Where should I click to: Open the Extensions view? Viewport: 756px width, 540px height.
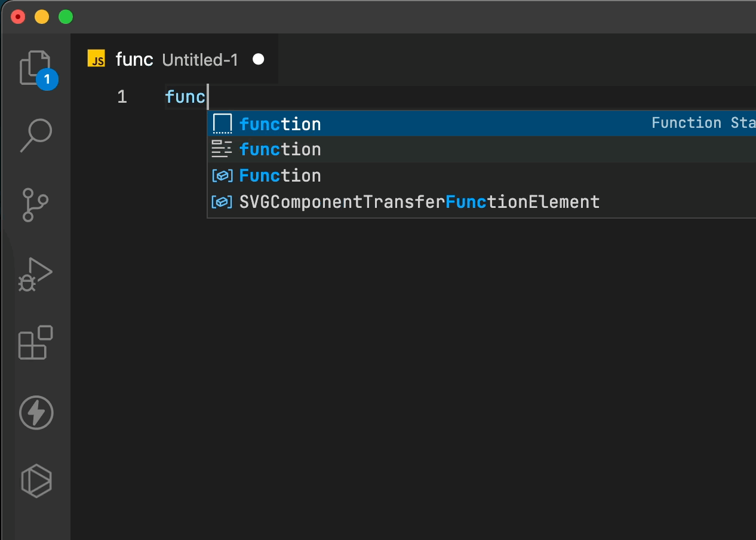(36, 342)
